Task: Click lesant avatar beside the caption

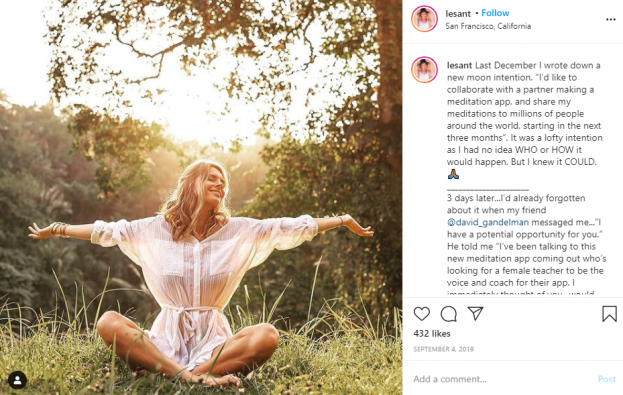Action: tap(424, 70)
